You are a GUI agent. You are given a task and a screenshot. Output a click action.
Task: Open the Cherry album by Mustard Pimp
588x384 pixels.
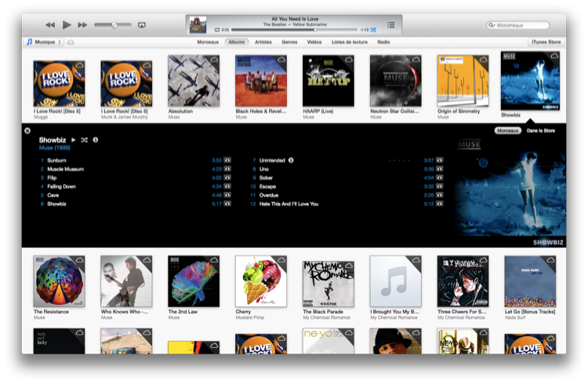pyautogui.click(x=261, y=281)
